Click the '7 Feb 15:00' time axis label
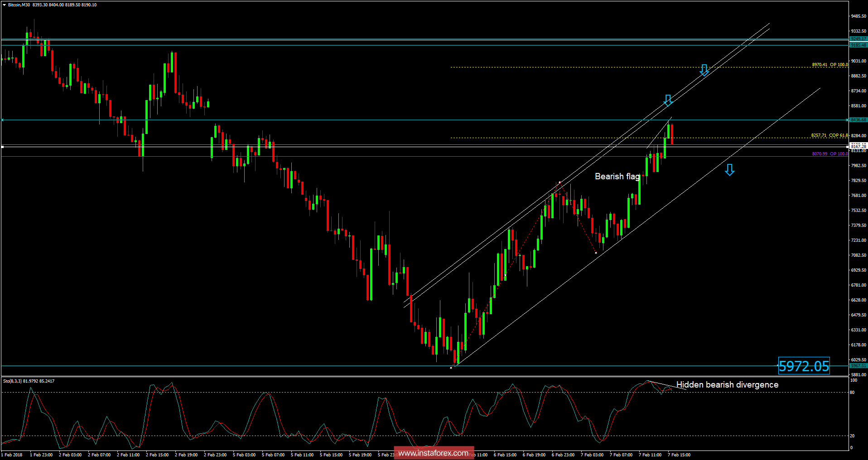The height and width of the screenshot is (460, 868). [679, 455]
